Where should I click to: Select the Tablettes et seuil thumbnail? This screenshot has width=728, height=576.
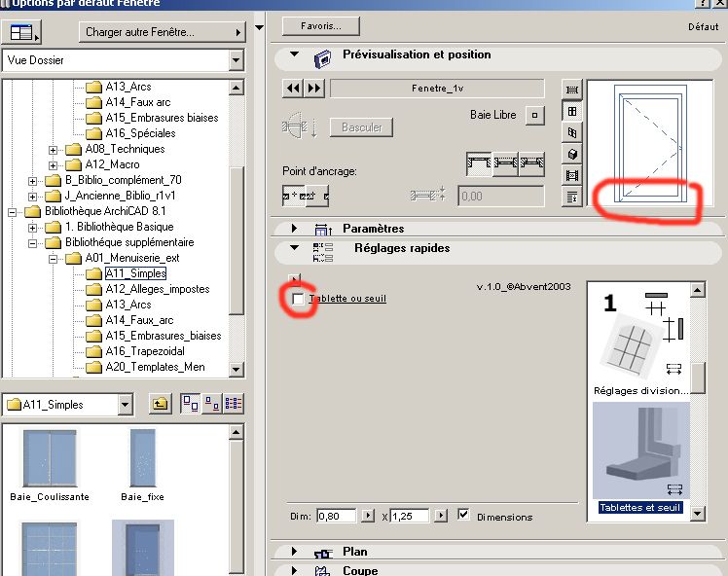640,457
